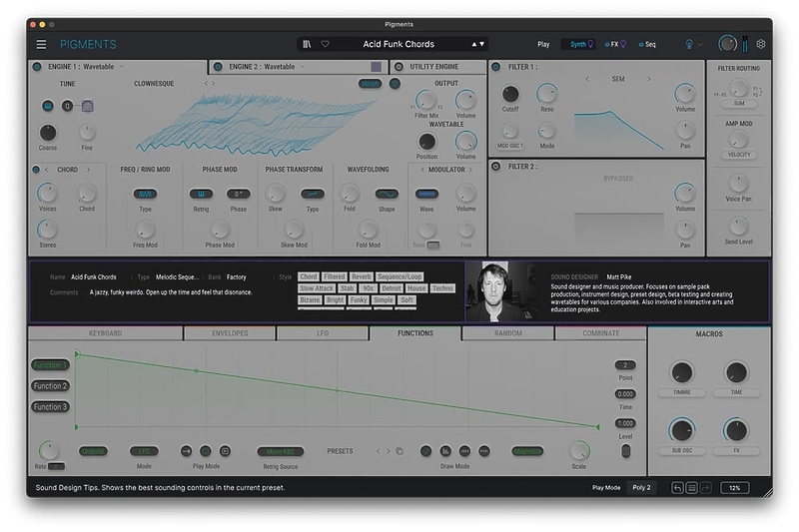The image size is (799, 532).
Task: Open the FX view tab
Action: [x=615, y=44]
